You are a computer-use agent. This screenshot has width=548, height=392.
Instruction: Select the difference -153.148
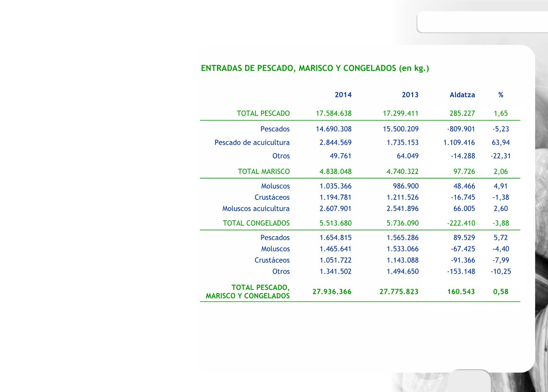461,271
